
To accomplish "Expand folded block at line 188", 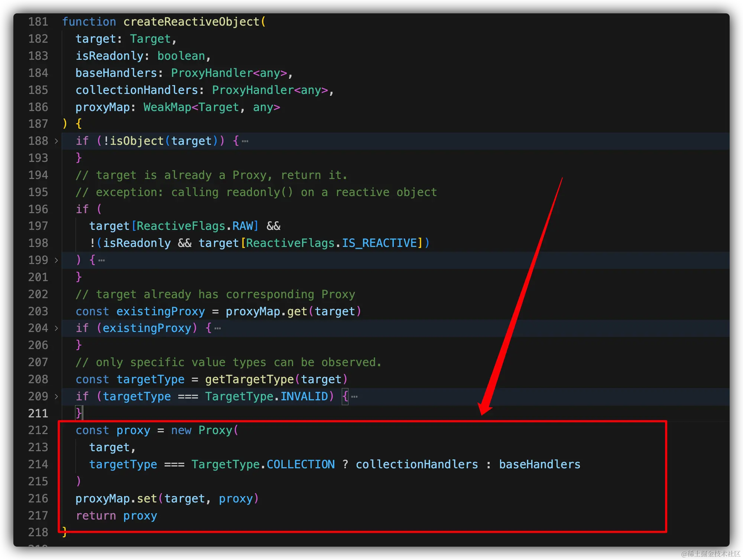I will [56, 141].
